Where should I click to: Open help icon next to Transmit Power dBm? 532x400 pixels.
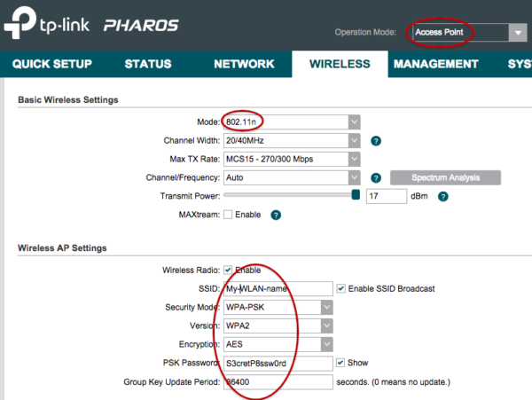tap(442, 196)
